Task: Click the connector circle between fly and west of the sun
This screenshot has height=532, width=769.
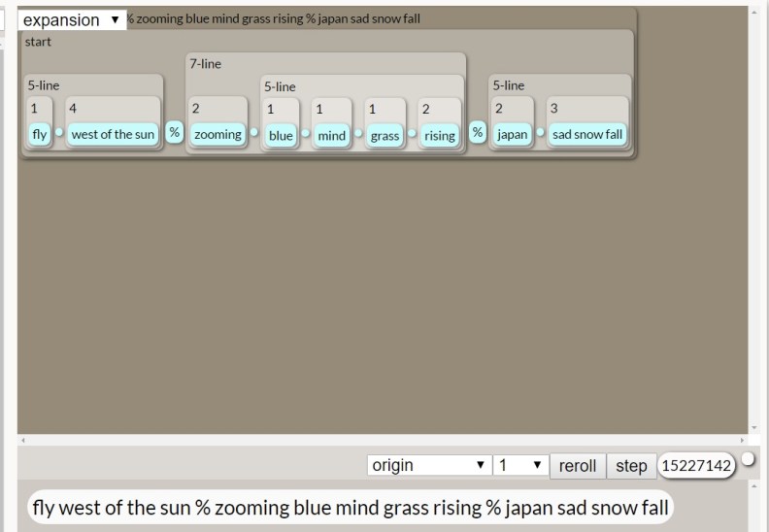Action: pos(58,133)
